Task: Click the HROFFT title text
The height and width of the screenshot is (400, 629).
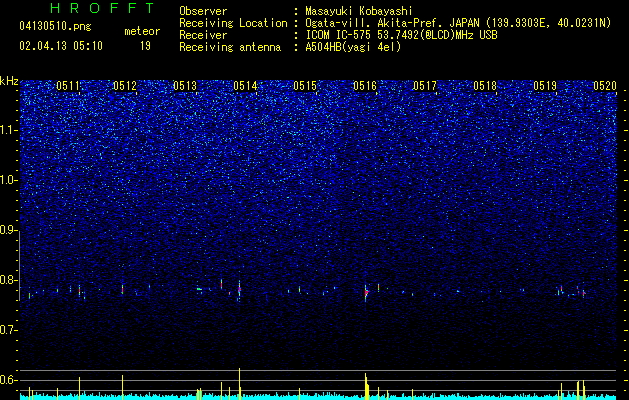Action: 103,8
